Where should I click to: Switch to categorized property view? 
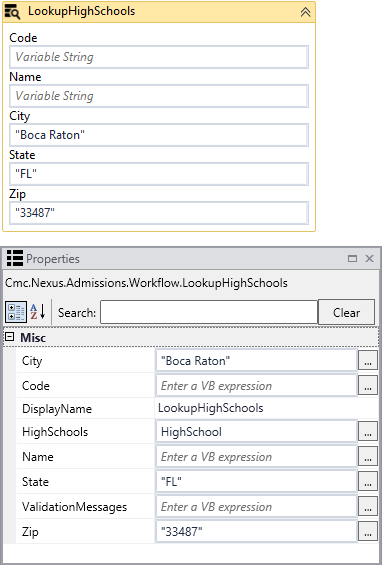click(16, 312)
